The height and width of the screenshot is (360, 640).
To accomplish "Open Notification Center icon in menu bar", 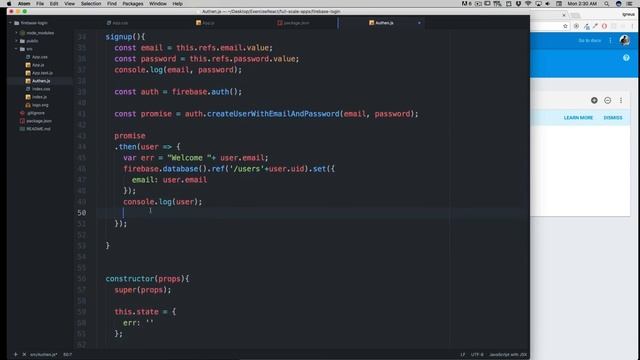I will [630, 4].
